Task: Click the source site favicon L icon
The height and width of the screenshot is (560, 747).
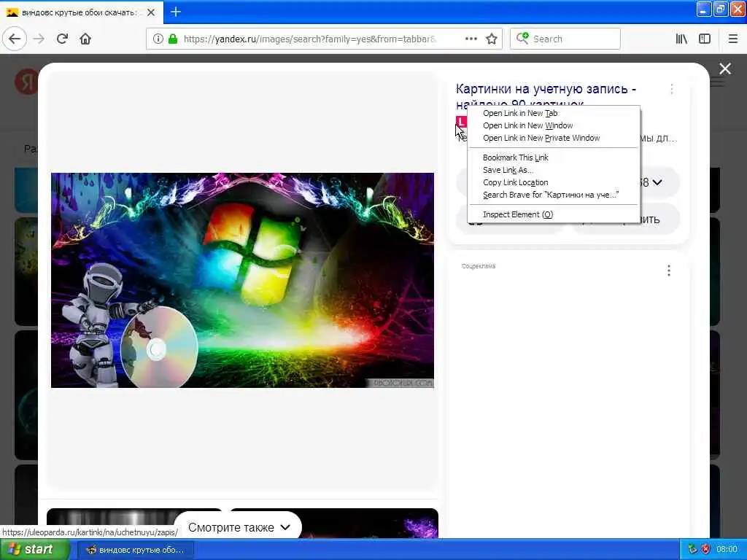Action: (461, 121)
